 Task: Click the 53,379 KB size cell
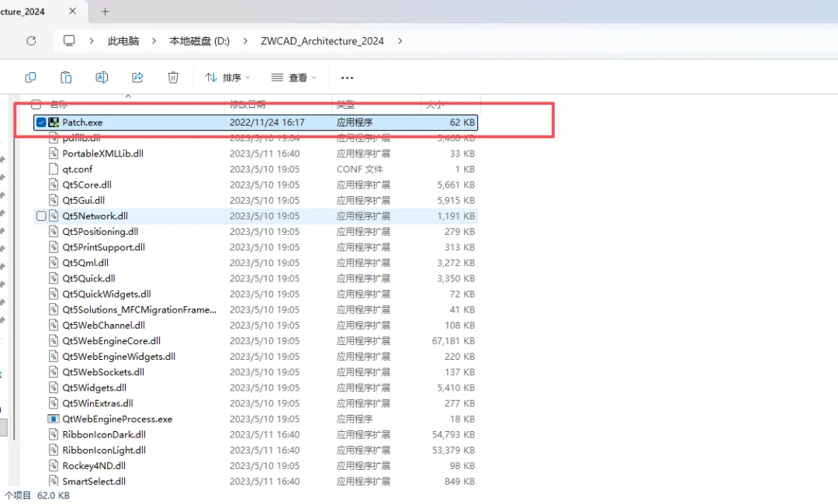453,450
